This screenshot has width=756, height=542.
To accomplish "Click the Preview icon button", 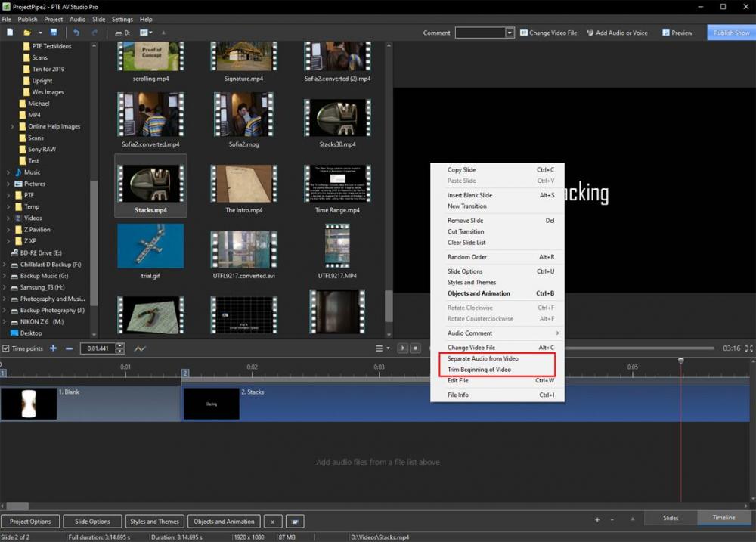I will [x=677, y=33].
